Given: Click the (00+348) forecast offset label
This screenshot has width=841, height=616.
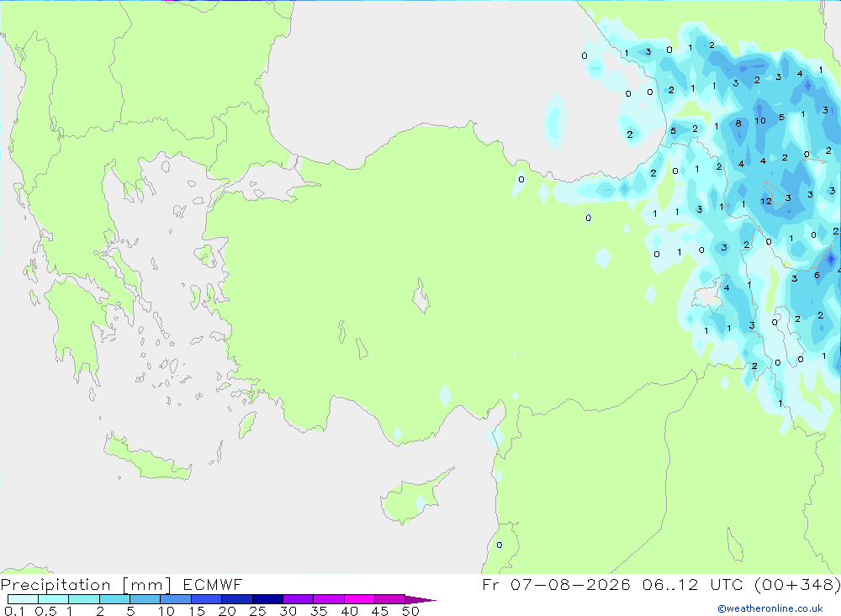Looking at the screenshot, I should [797, 584].
